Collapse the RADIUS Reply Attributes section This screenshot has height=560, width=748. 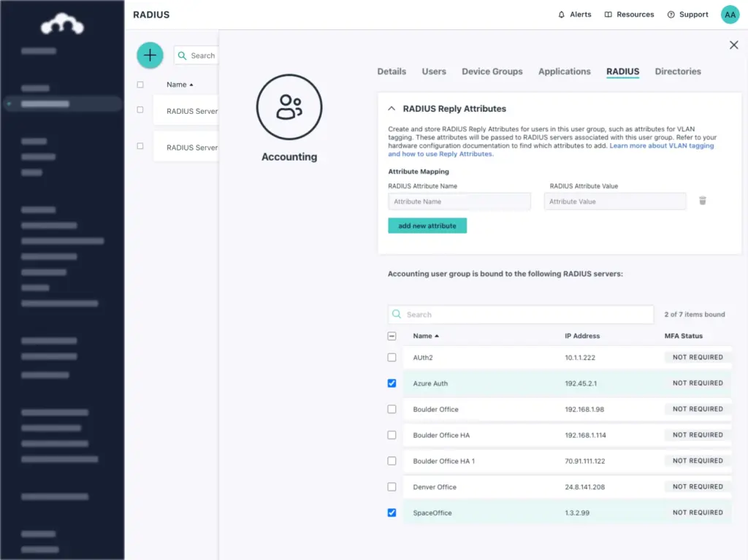392,109
